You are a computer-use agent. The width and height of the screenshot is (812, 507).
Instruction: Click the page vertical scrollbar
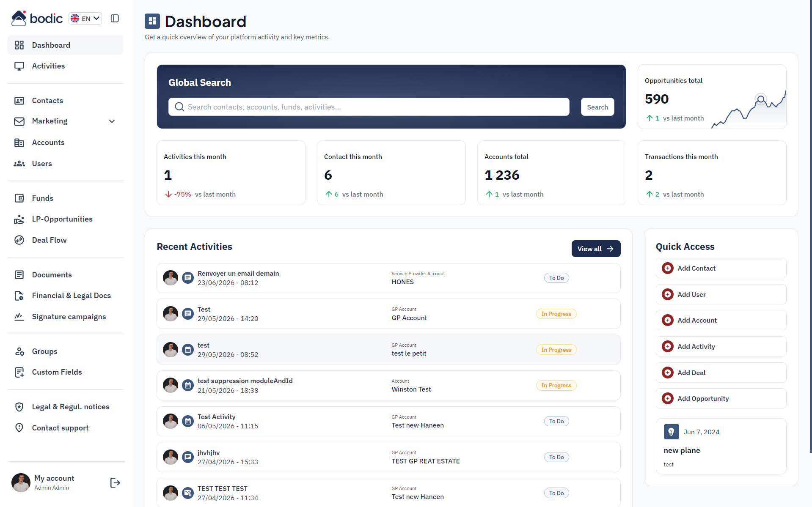810,226
